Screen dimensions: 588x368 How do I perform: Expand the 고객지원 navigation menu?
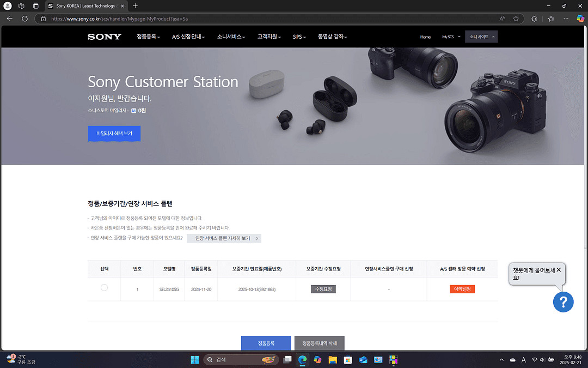click(269, 37)
